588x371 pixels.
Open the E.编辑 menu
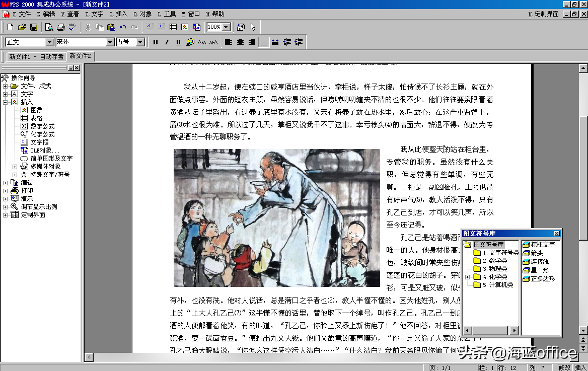pos(46,14)
